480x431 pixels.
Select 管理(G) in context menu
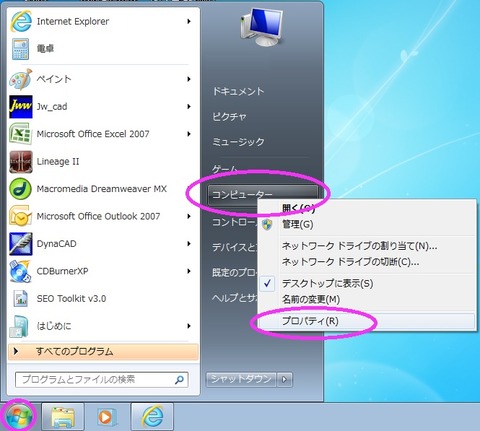tap(367, 225)
